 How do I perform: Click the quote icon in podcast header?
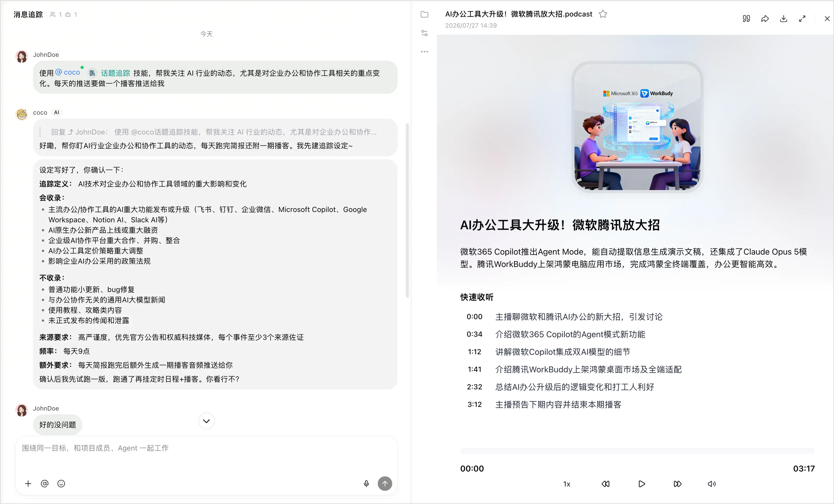746,19
